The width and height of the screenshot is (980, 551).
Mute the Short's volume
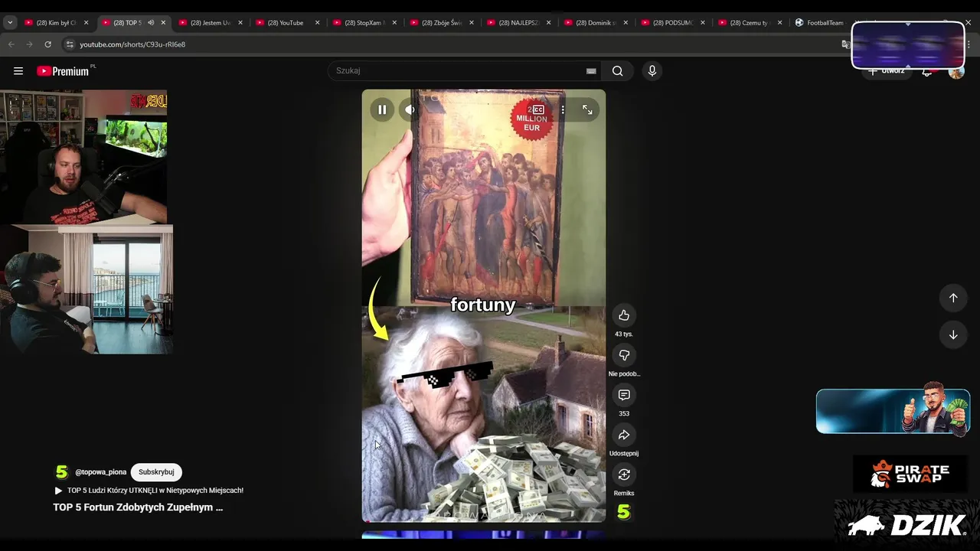point(410,109)
